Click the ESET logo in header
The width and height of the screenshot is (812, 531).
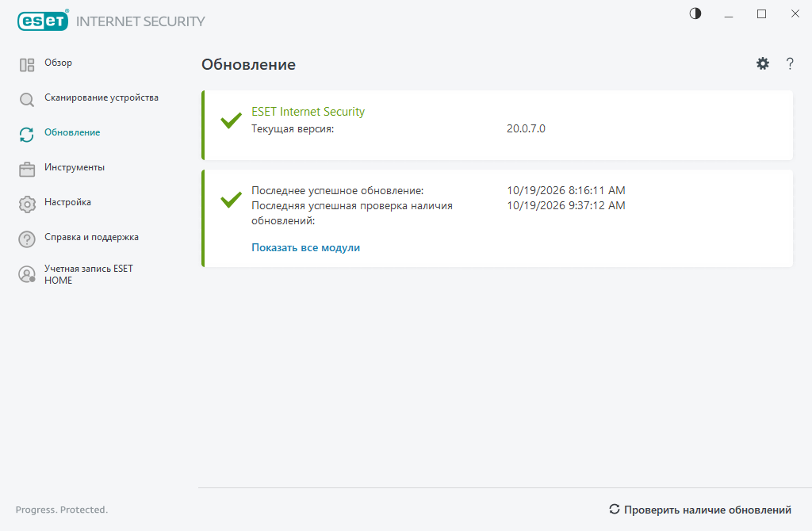click(x=43, y=21)
